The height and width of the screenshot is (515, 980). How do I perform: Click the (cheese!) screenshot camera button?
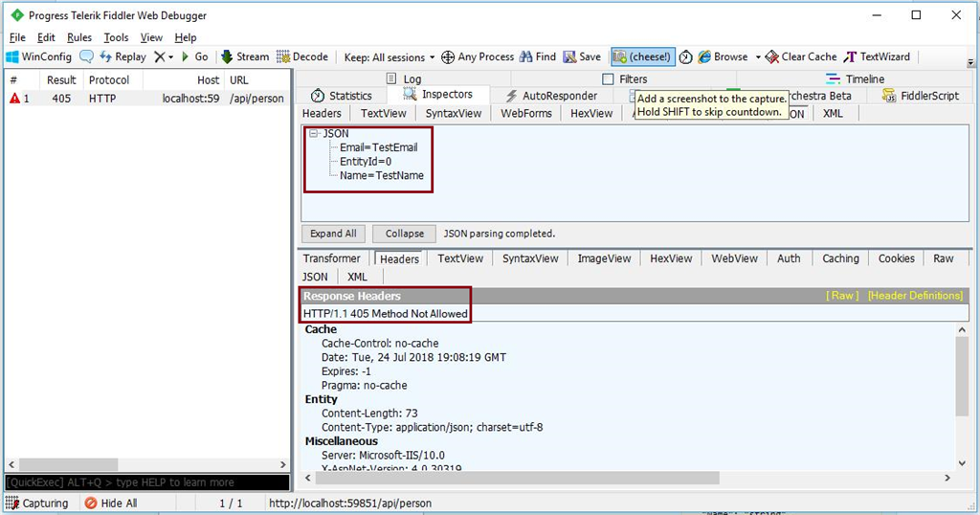(x=642, y=56)
